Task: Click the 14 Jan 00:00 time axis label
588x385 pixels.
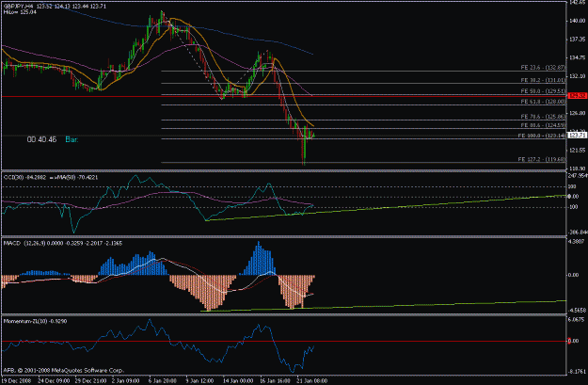Action: click(238, 381)
